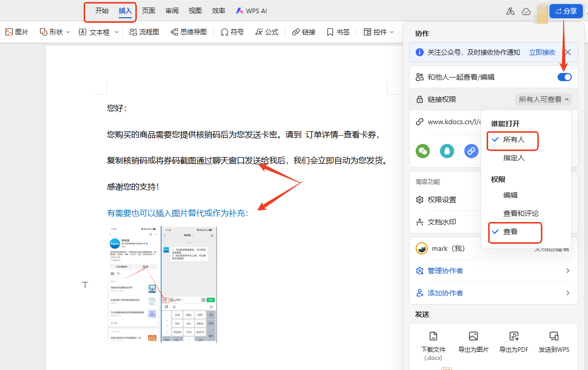Choose 编辑 permission option
Image resolution: width=588 pixels, height=370 pixels.
tap(510, 195)
